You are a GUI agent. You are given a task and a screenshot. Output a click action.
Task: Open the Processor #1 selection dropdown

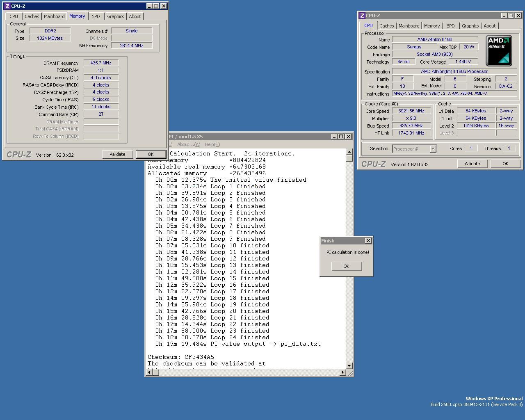(x=433, y=149)
